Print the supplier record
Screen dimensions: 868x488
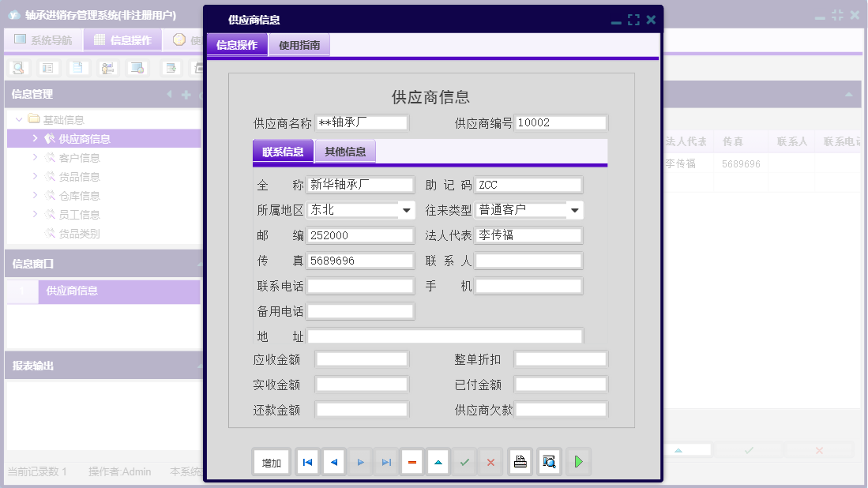[520, 462]
